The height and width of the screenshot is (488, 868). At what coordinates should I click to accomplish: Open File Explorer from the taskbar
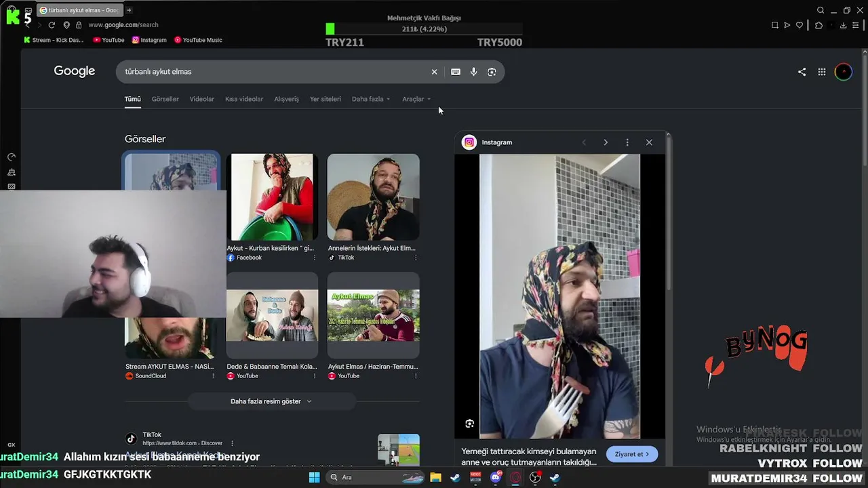point(435,477)
